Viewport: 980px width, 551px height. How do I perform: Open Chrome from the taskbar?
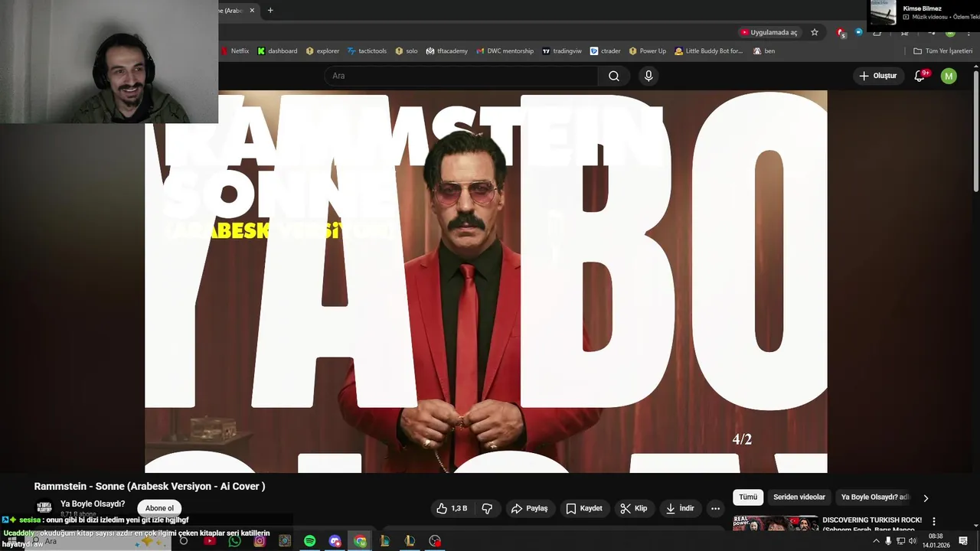point(360,541)
